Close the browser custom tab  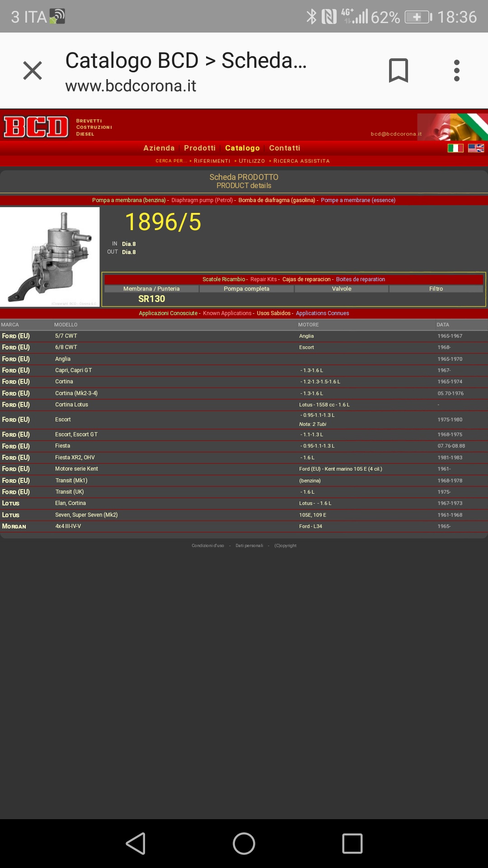33,71
